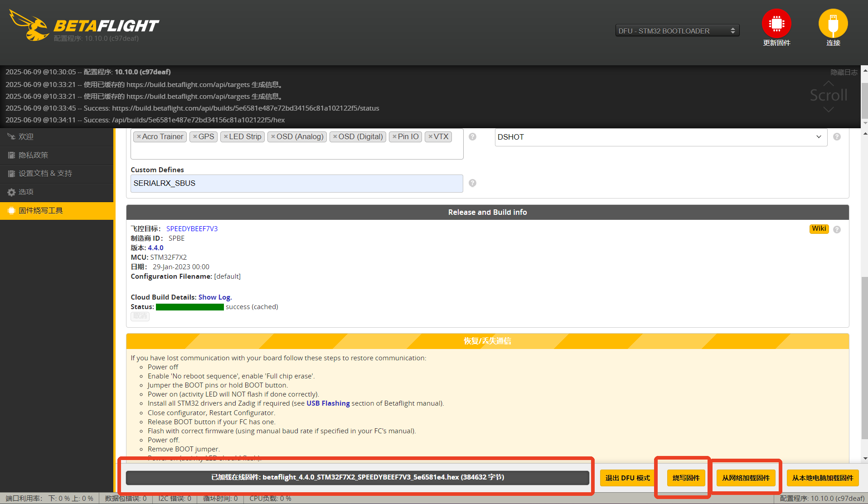Click the 端口利用率 port utilization status text
The image size is (868, 504).
(49, 499)
